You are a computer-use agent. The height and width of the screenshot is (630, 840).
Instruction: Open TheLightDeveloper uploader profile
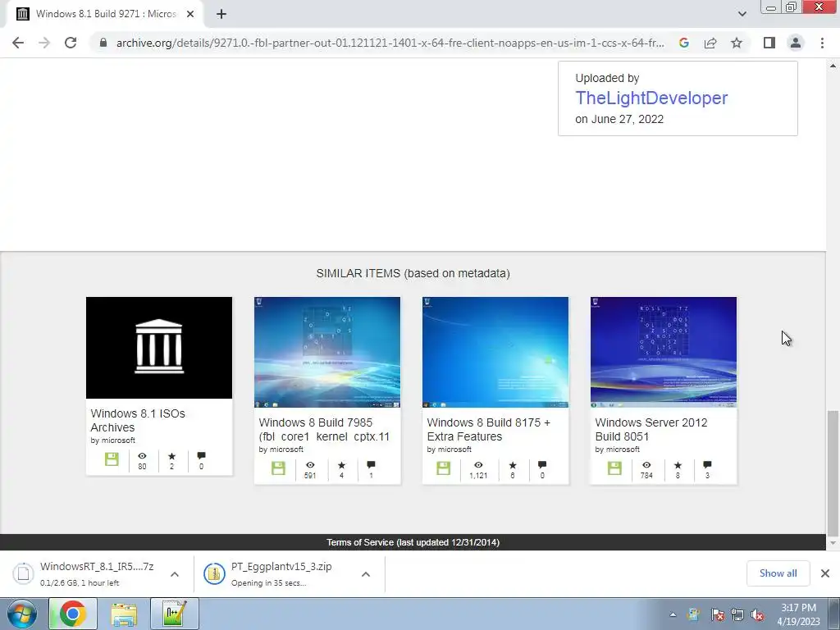pos(651,98)
